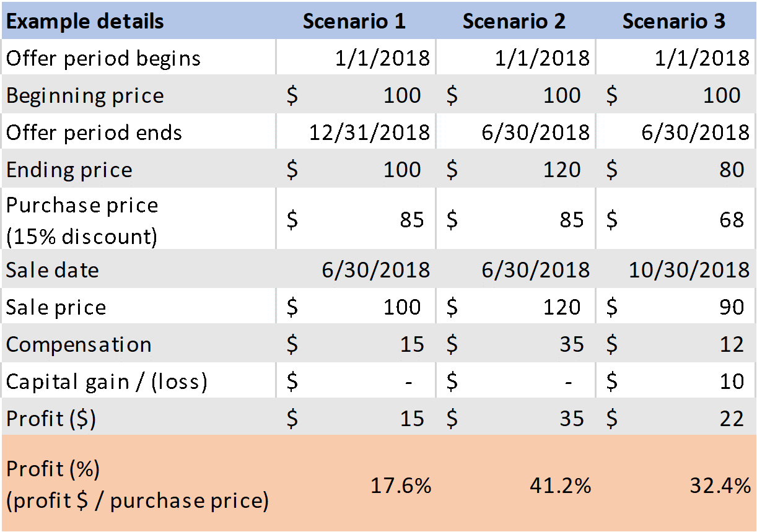Select Scenario 3 profit percentage 32.4%
The width and height of the screenshot is (757, 532).
point(720,486)
